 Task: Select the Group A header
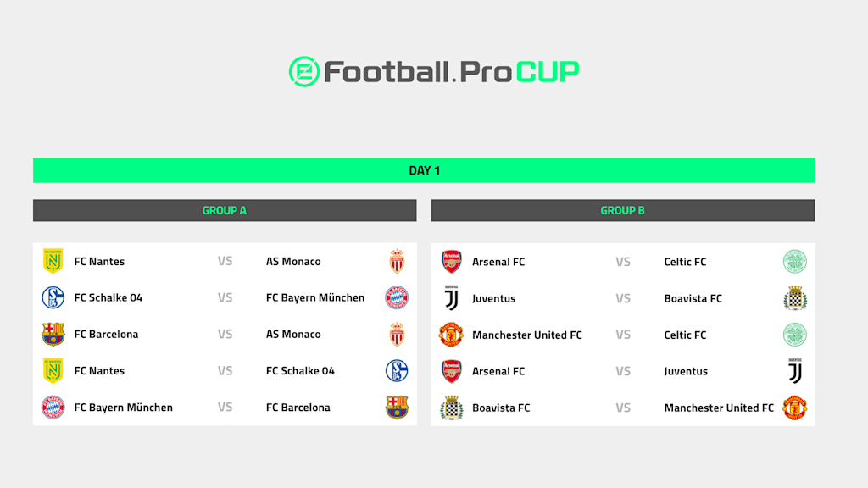coord(225,210)
